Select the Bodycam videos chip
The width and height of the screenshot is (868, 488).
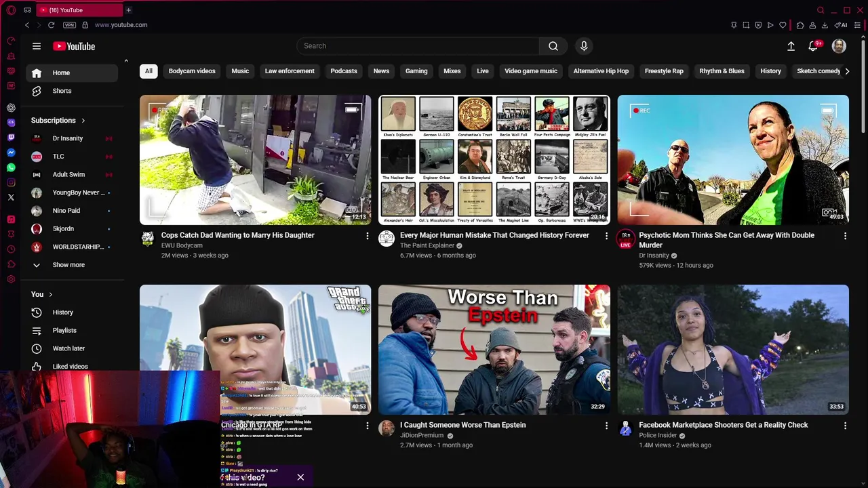click(x=192, y=71)
